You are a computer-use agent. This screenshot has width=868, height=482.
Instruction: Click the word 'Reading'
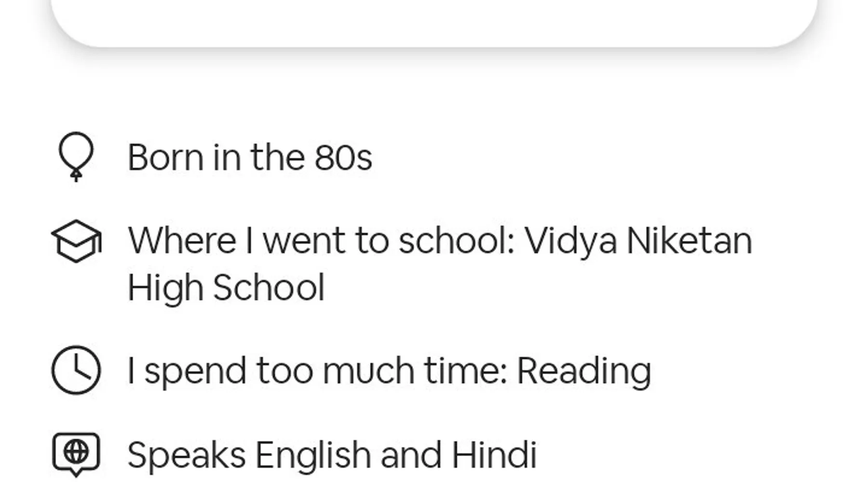pos(584,371)
